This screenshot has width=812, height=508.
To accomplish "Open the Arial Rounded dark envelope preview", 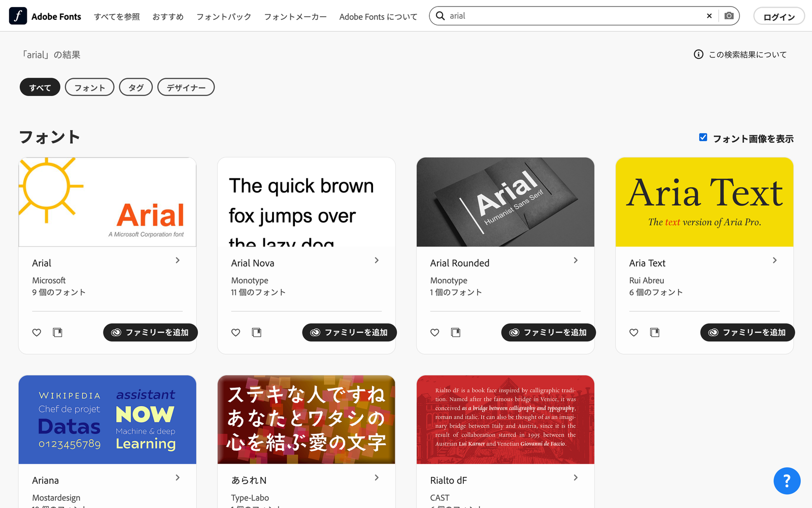I will (x=505, y=202).
